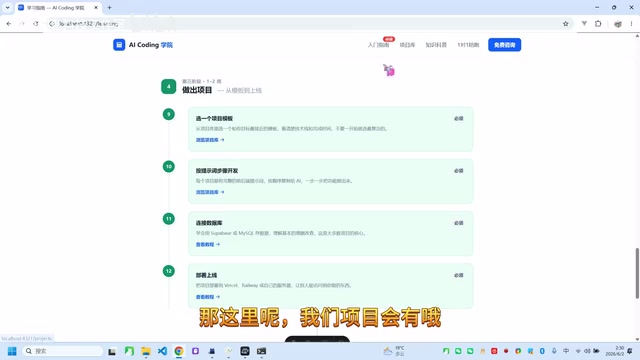Open a new browser tab

[109, 8]
